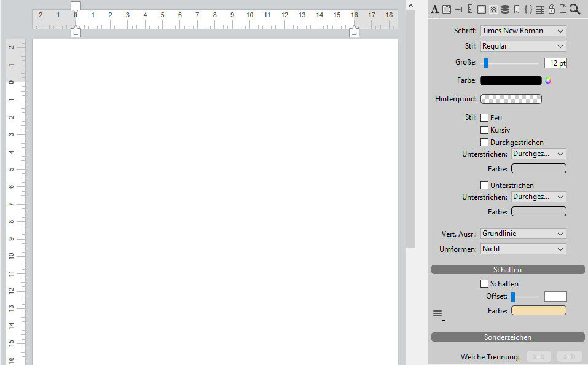Switch to the character format tab icon
This screenshot has height=365, width=588.
click(x=435, y=9)
